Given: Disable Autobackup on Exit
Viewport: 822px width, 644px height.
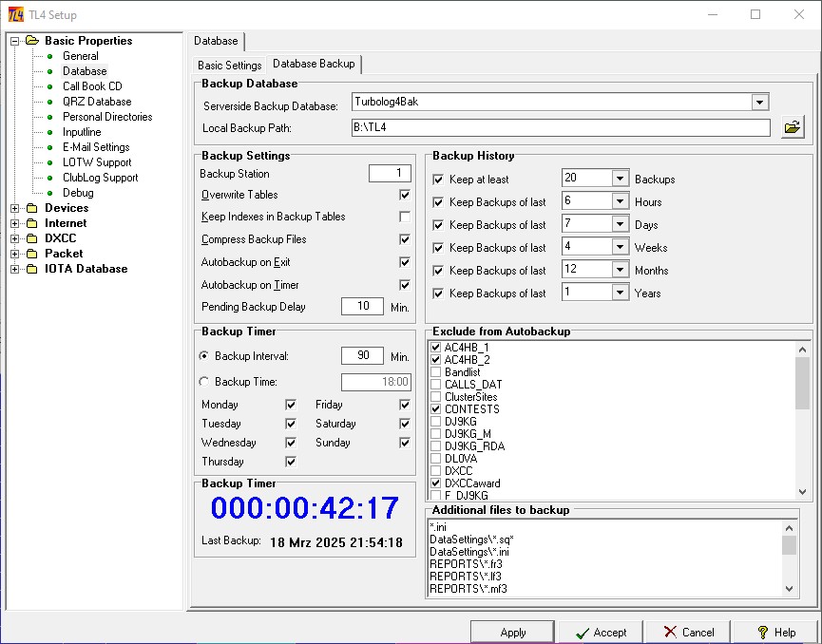Looking at the screenshot, I should click(405, 262).
